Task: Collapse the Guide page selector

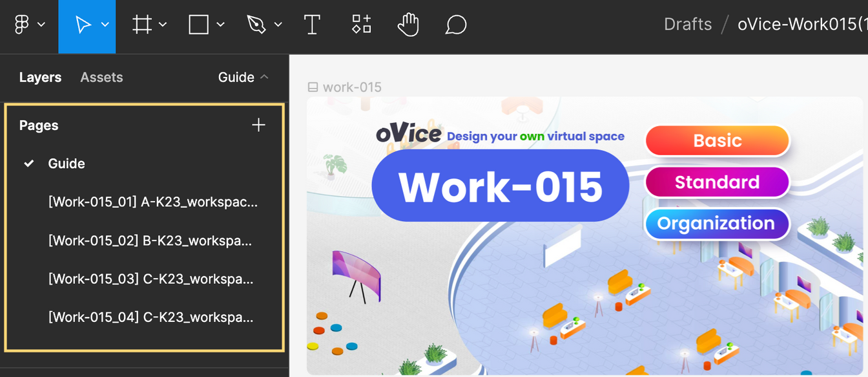Action: pyautogui.click(x=243, y=77)
